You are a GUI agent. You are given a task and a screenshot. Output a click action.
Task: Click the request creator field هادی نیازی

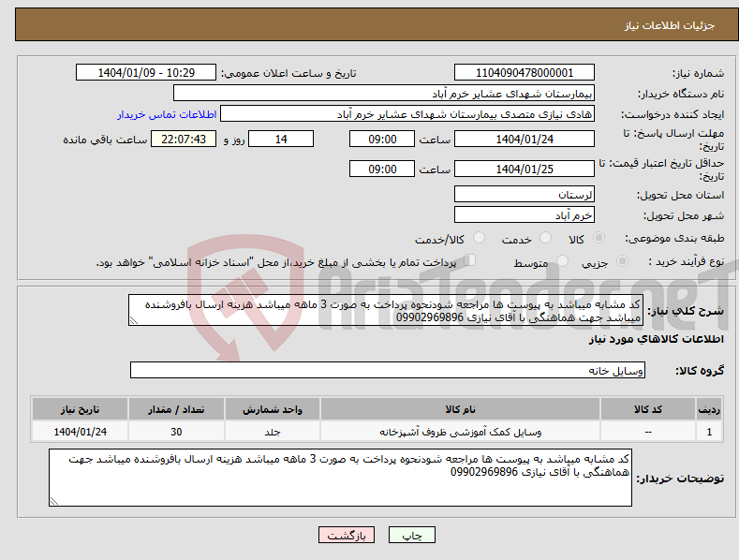407,114
